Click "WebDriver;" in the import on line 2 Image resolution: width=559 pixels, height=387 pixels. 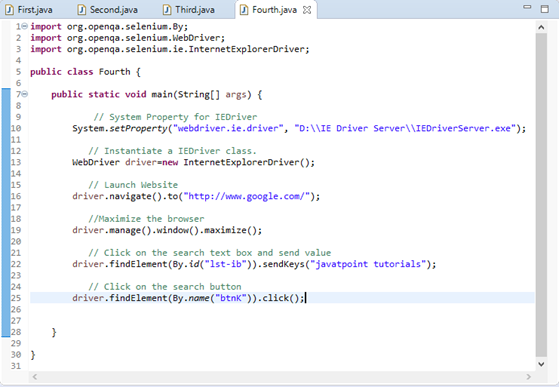pyautogui.click(x=199, y=37)
